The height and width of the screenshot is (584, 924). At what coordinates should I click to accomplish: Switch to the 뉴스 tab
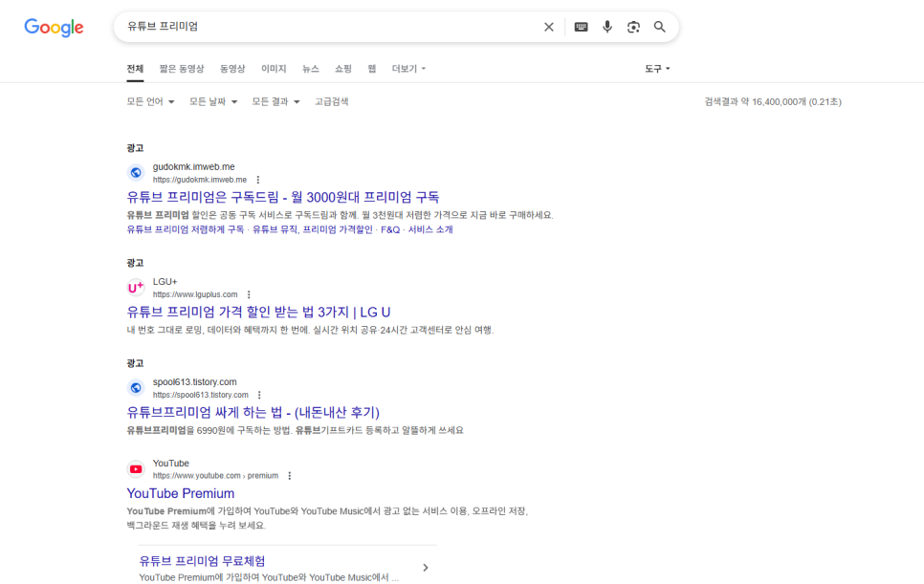(311, 69)
